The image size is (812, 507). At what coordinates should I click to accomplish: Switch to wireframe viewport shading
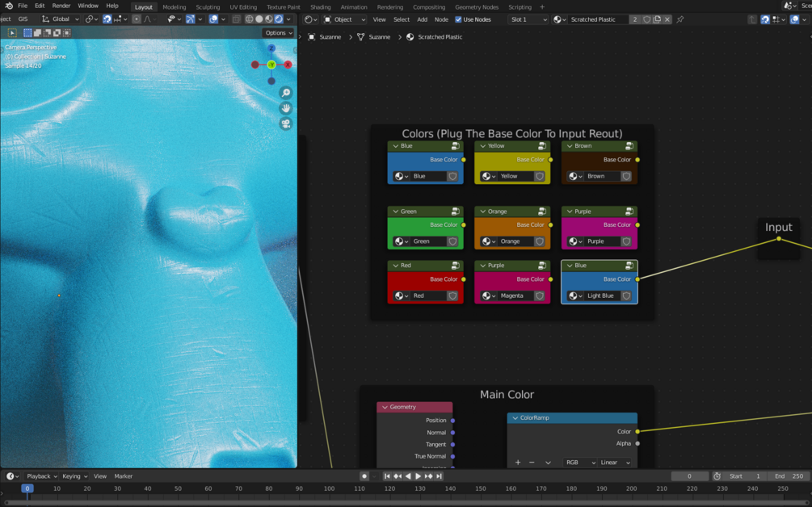click(x=250, y=19)
